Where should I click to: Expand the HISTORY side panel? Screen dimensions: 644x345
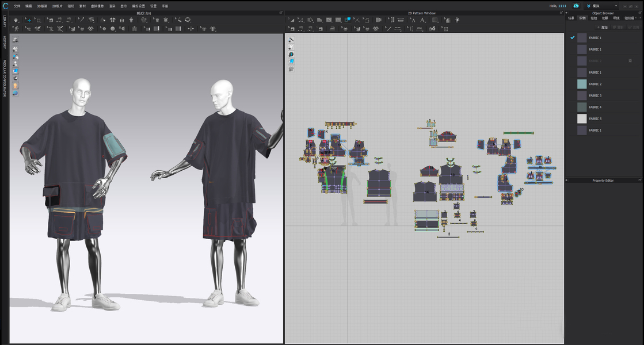5,42
